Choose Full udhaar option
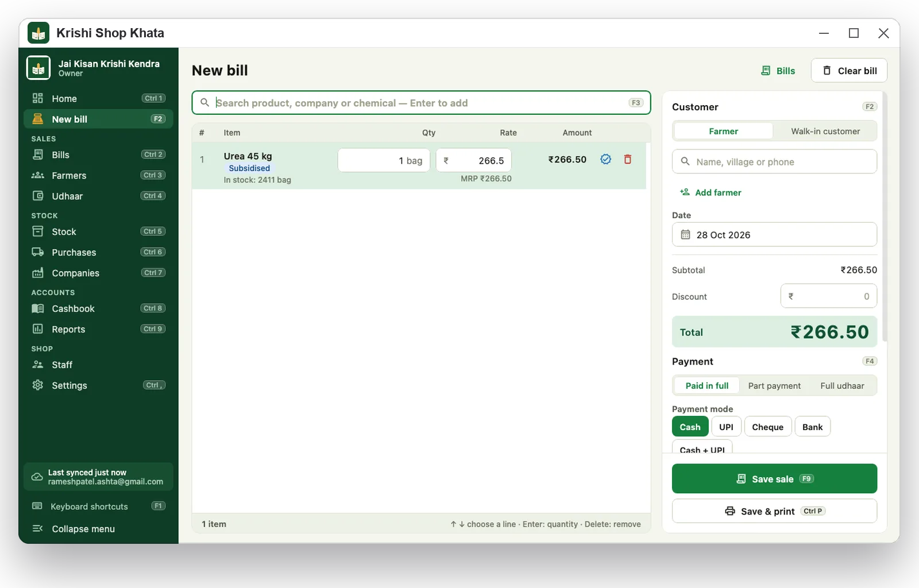This screenshot has width=919, height=588. [842, 386]
